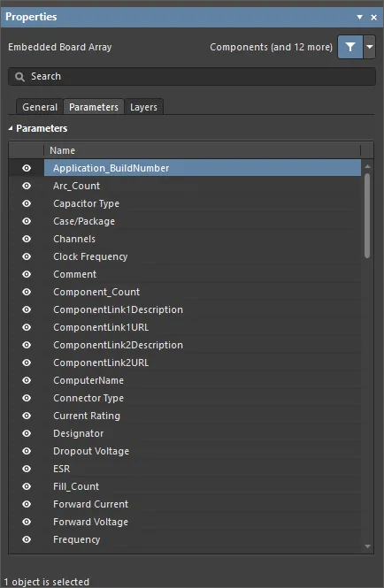Toggle the Designator visibility eye
The width and height of the screenshot is (384, 588).
[27, 433]
